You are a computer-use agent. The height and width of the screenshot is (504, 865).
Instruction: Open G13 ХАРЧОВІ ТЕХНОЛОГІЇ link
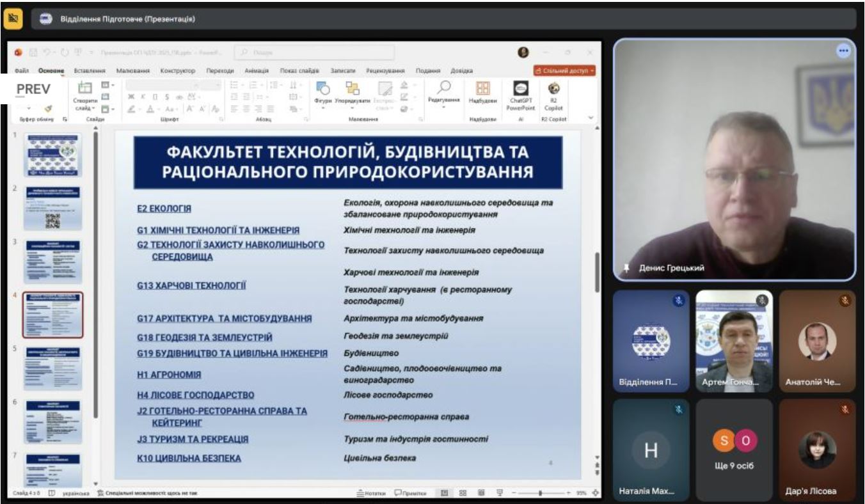point(191,285)
